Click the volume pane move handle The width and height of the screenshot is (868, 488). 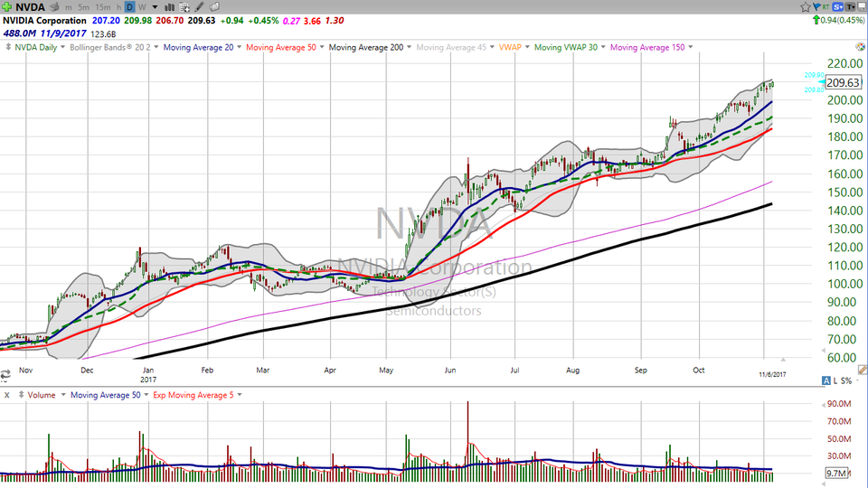coord(21,395)
